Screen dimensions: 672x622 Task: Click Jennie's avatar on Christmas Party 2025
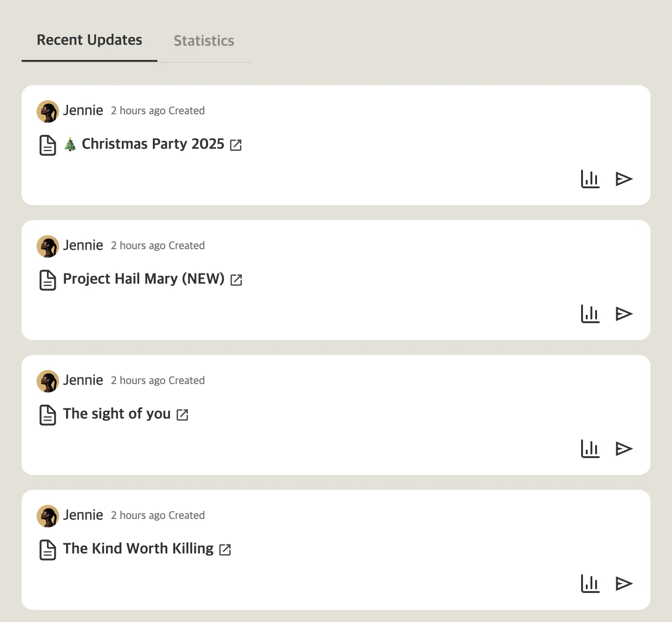(47, 111)
